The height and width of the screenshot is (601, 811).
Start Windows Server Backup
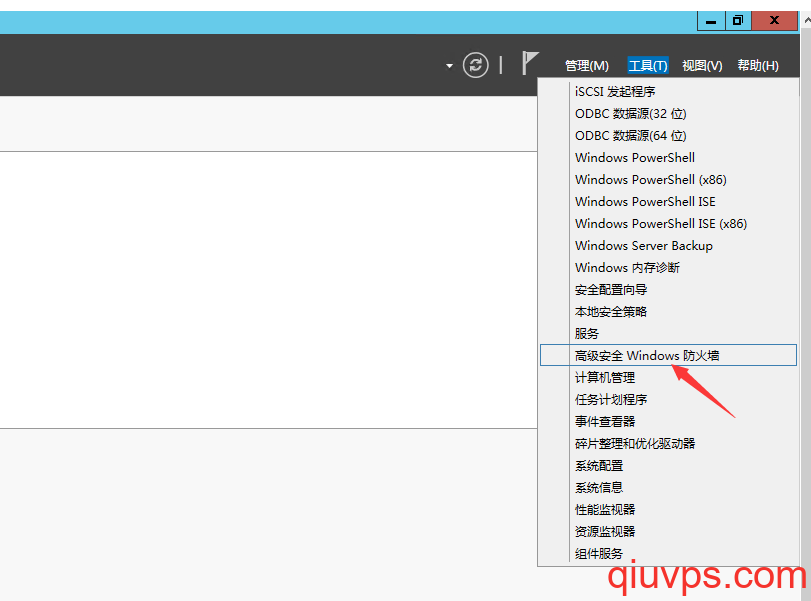(x=668, y=246)
